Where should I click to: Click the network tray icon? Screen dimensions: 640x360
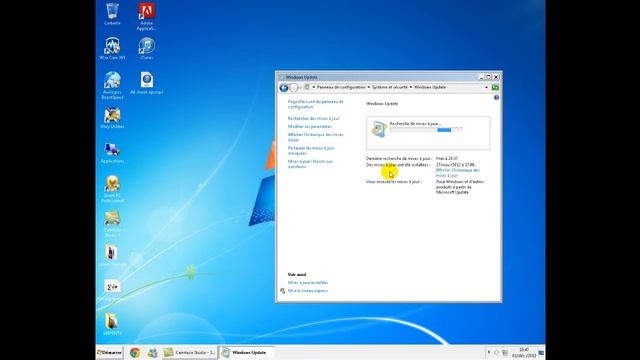point(505,352)
